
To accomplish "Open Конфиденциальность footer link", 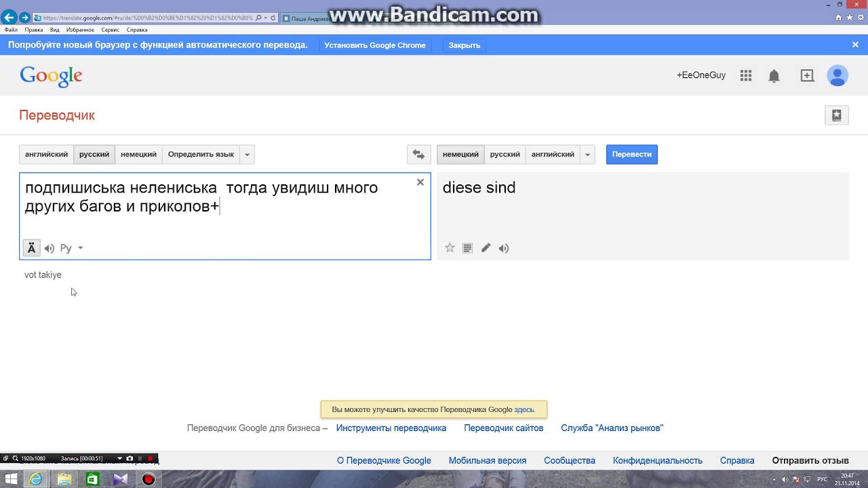I will coord(658,461).
